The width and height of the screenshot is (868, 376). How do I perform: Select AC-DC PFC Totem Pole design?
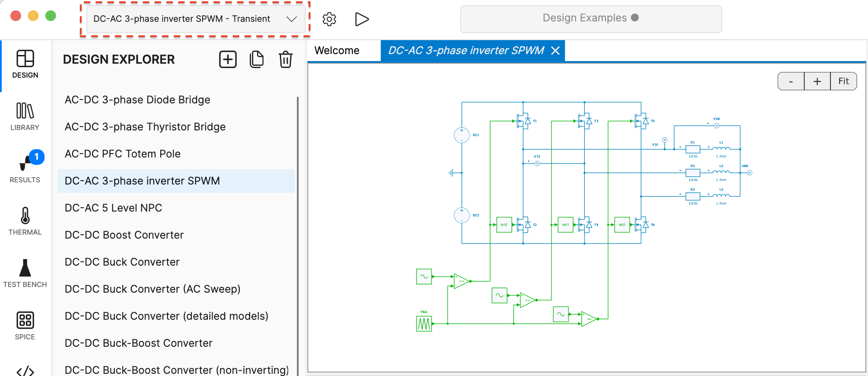point(122,154)
